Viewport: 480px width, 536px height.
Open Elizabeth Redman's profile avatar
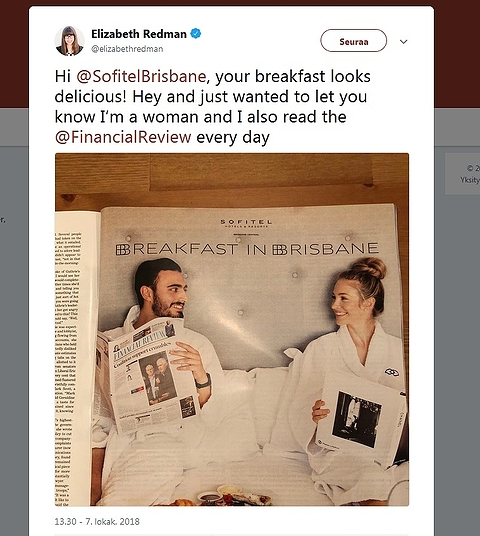point(69,41)
